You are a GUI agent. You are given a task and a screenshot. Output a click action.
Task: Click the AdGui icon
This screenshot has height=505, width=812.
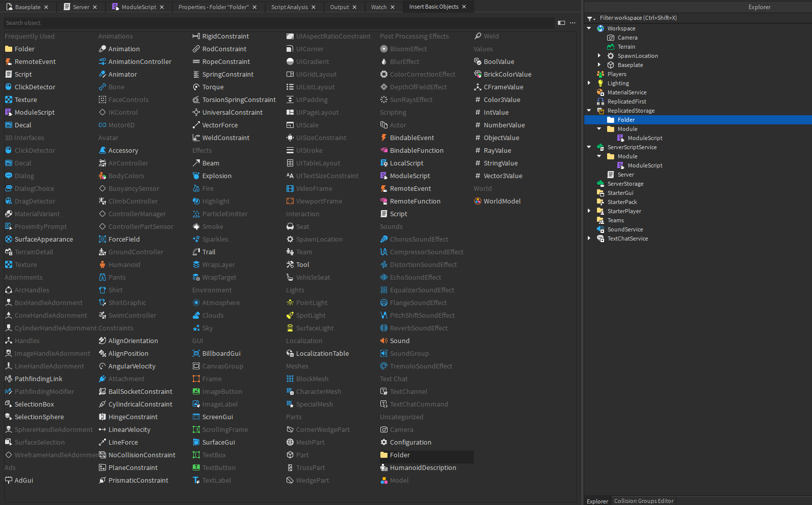(9, 481)
